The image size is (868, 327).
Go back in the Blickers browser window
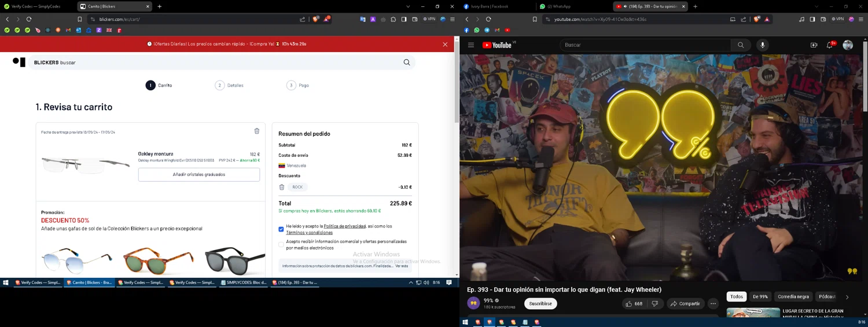(8, 19)
